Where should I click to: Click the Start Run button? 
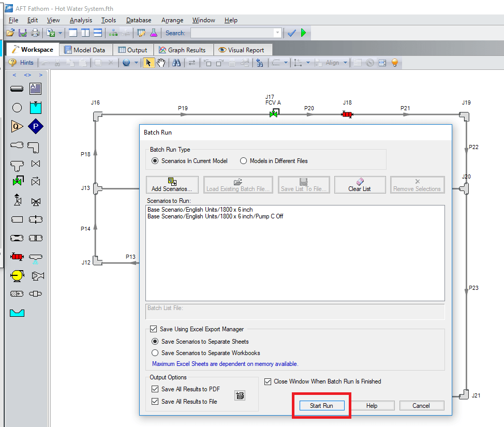pos(322,405)
